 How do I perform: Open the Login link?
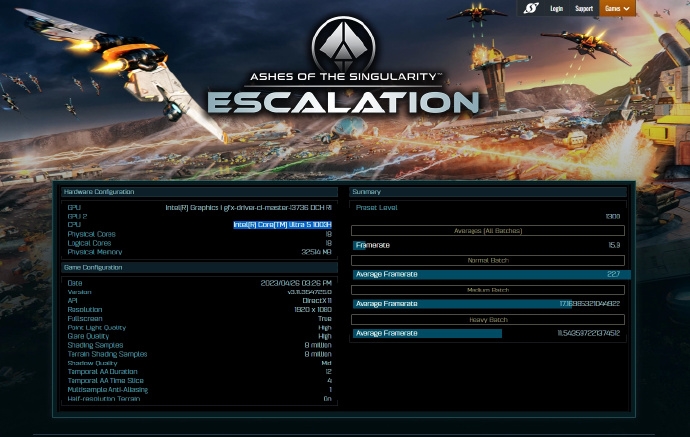pos(556,8)
